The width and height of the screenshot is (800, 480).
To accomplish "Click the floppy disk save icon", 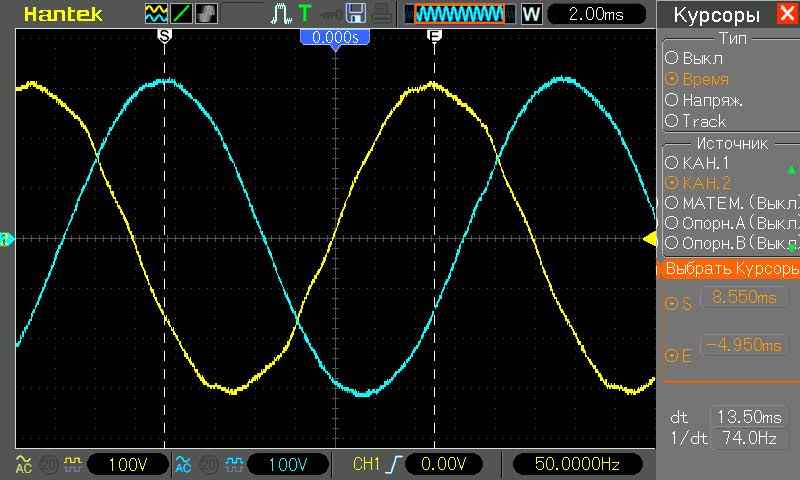I will 355,14.
